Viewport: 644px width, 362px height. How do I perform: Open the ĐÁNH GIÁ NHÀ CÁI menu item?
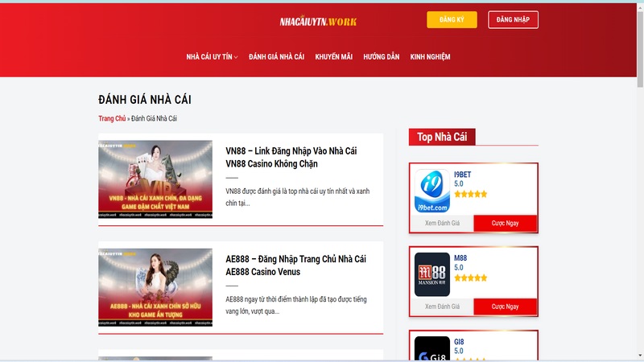[276, 56]
